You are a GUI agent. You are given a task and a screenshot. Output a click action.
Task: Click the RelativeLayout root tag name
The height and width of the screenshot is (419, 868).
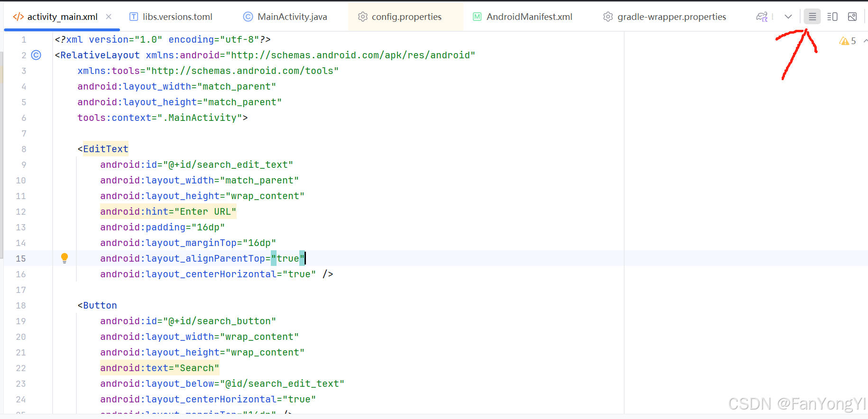(100, 55)
